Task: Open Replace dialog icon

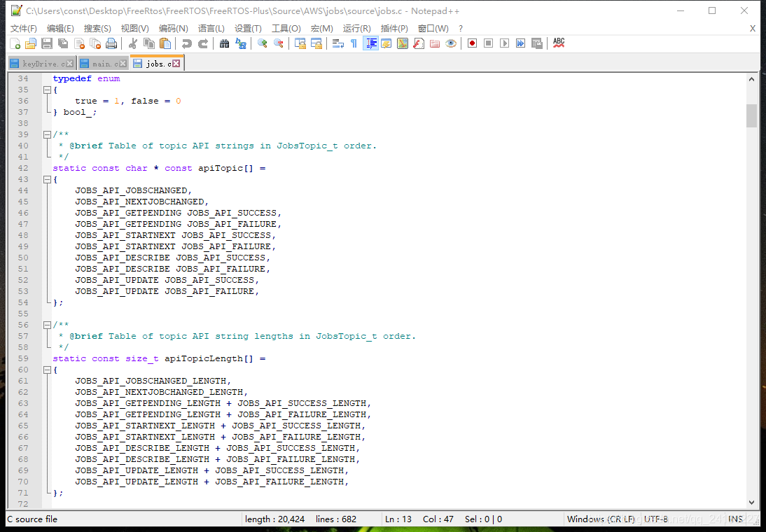Action: pyautogui.click(x=240, y=43)
